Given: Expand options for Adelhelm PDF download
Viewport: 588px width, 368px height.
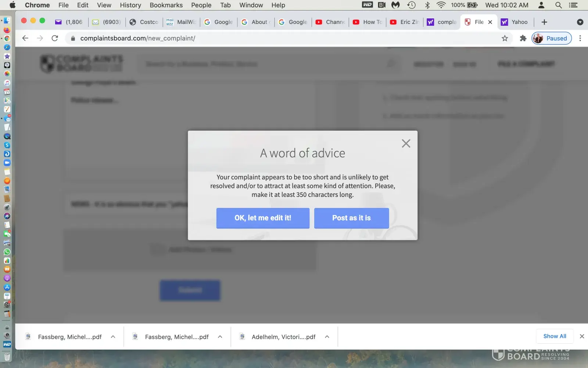Looking at the screenshot, I should (x=327, y=337).
